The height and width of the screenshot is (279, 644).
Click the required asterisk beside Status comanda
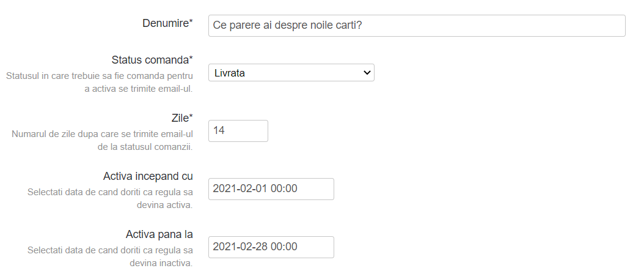[x=191, y=59]
